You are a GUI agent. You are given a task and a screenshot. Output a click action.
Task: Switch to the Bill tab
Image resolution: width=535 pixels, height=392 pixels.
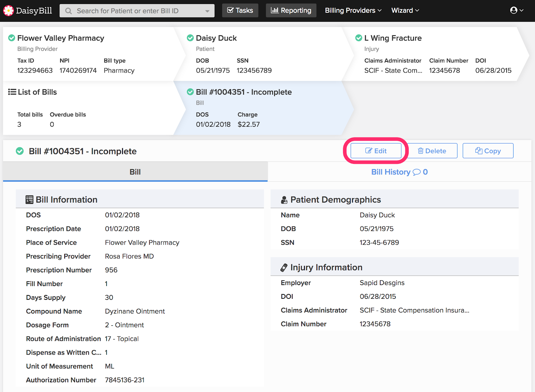click(x=135, y=172)
